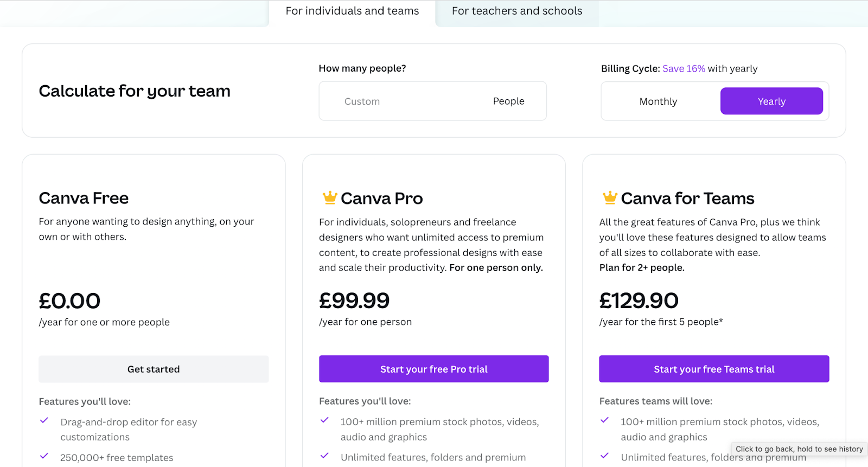Click the Canva for Teams heading
The image size is (868, 467).
coord(687,199)
